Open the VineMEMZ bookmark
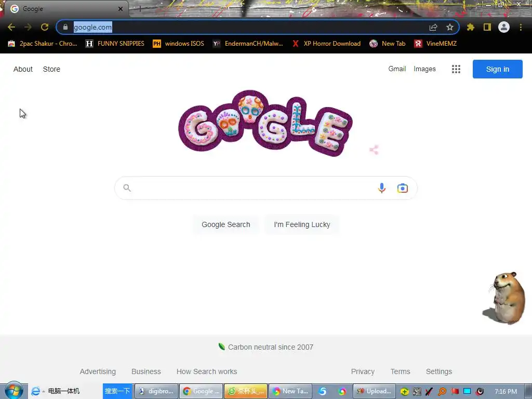 tap(435, 44)
